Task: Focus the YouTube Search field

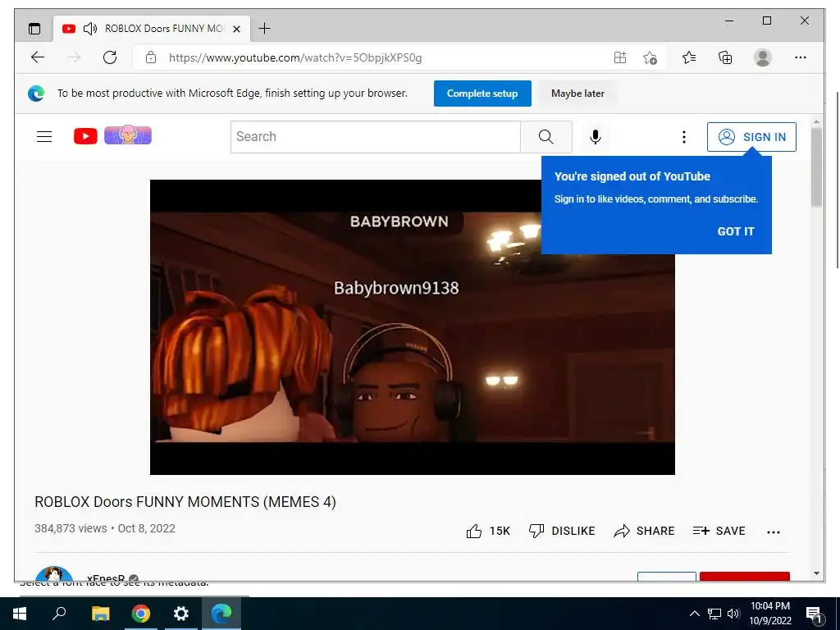Action: click(x=376, y=137)
